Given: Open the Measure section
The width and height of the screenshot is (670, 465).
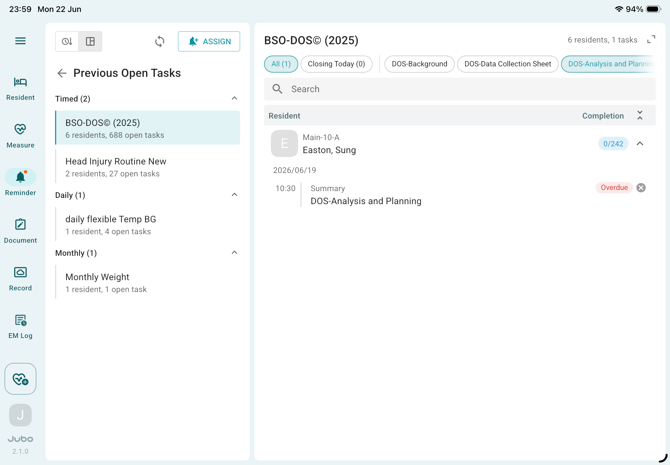Looking at the screenshot, I should tap(20, 136).
